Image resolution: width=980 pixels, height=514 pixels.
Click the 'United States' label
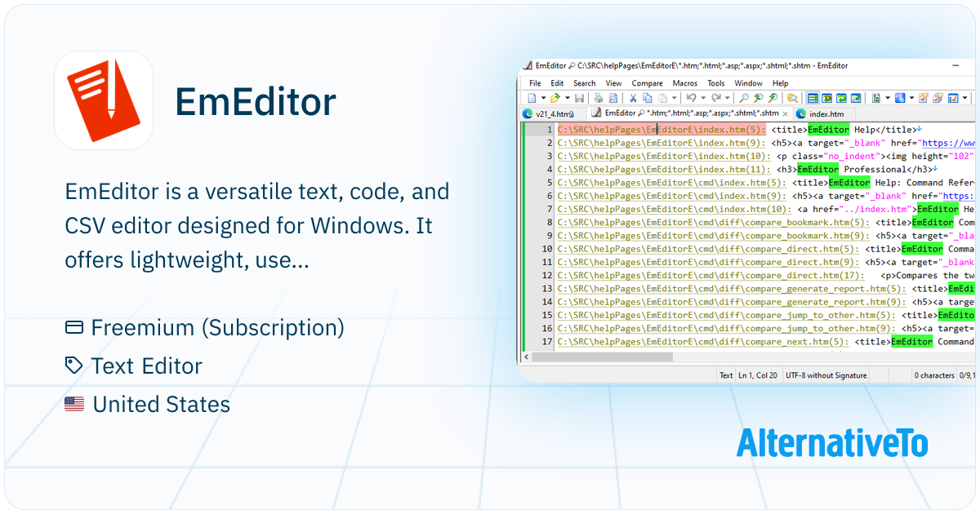point(161,405)
